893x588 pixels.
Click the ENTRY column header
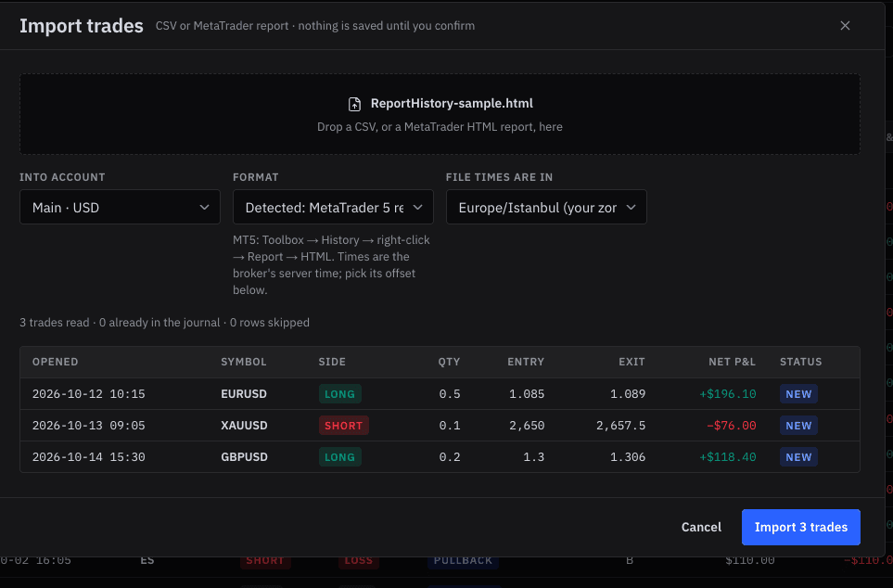pos(526,362)
